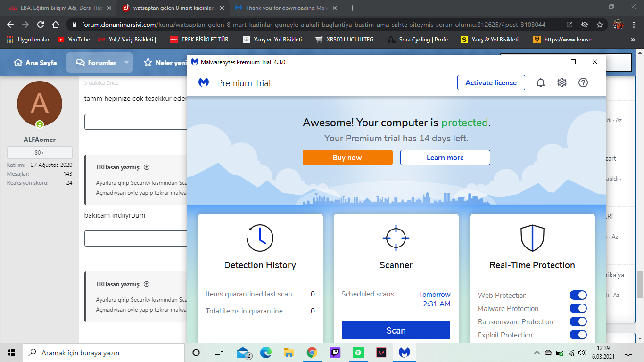Image resolution: width=644 pixels, height=362 pixels.
Task: Switch to Thank you for downloading tab
Action: point(287,8)
